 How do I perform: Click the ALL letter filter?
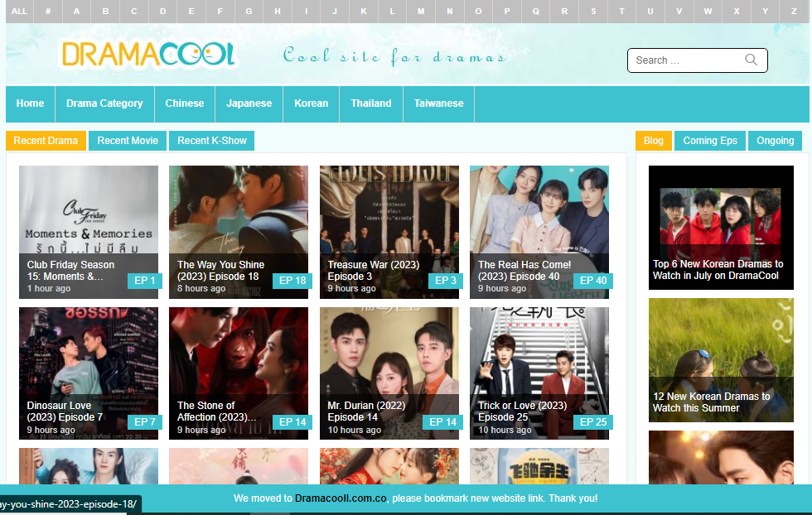tap(18, 12)
